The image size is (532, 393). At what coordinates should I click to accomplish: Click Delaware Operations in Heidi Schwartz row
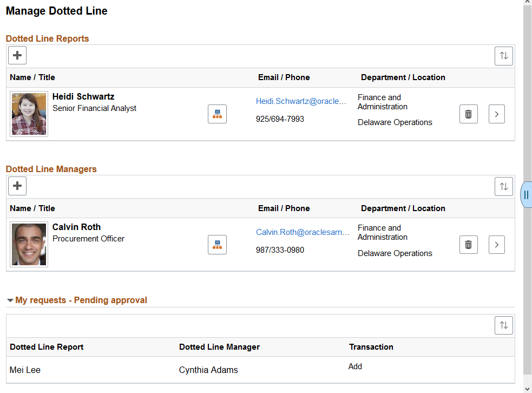click(x=395, y=122)
